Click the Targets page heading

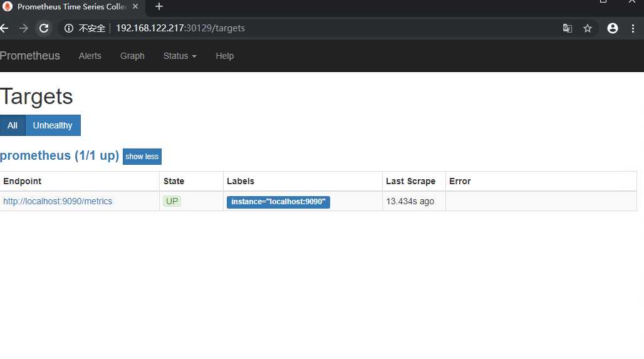click(36, 97)
